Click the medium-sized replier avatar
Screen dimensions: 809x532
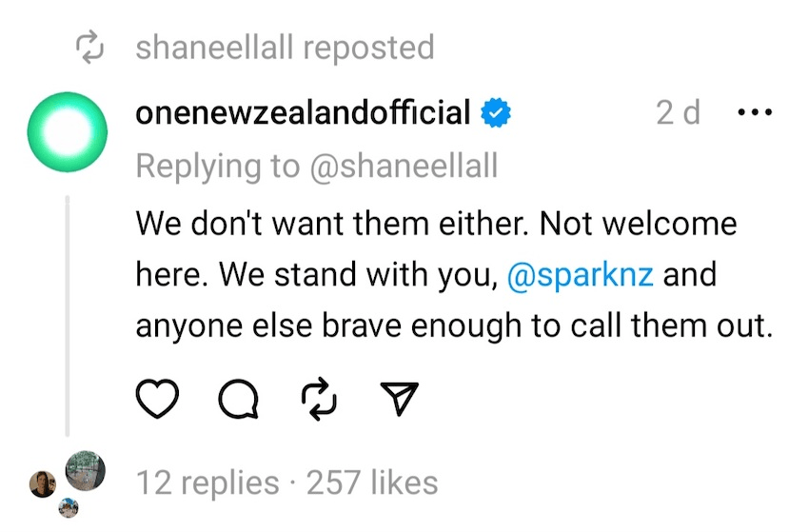42,484
